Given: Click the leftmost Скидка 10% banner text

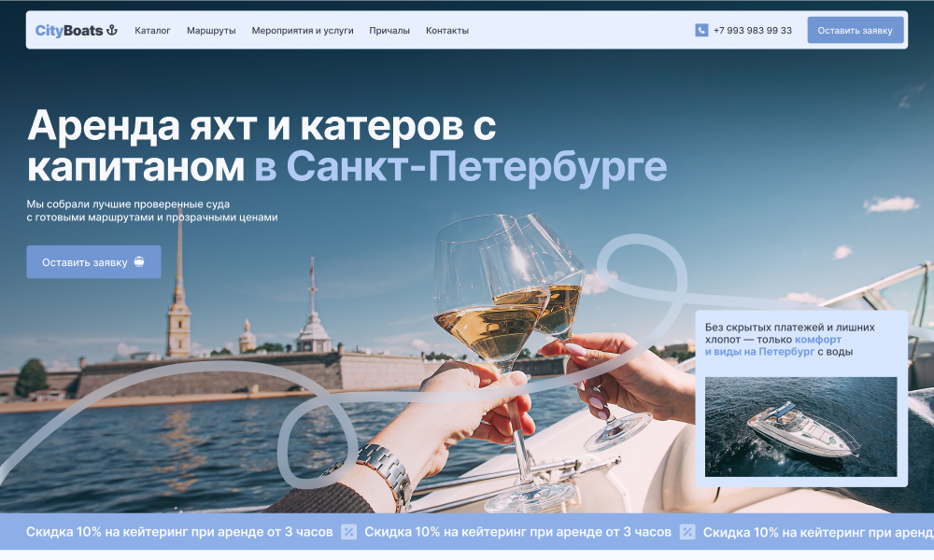Looking at the screenshot, I should click(x=178, y=532).
